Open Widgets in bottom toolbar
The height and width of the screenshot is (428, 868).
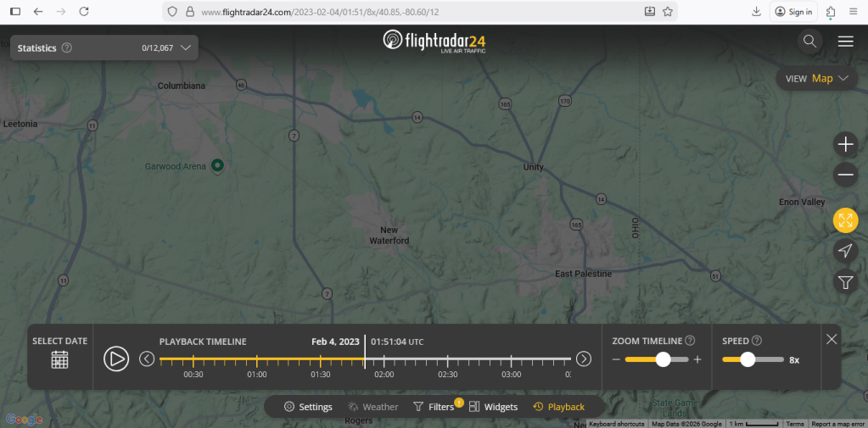tap(493, 407)
